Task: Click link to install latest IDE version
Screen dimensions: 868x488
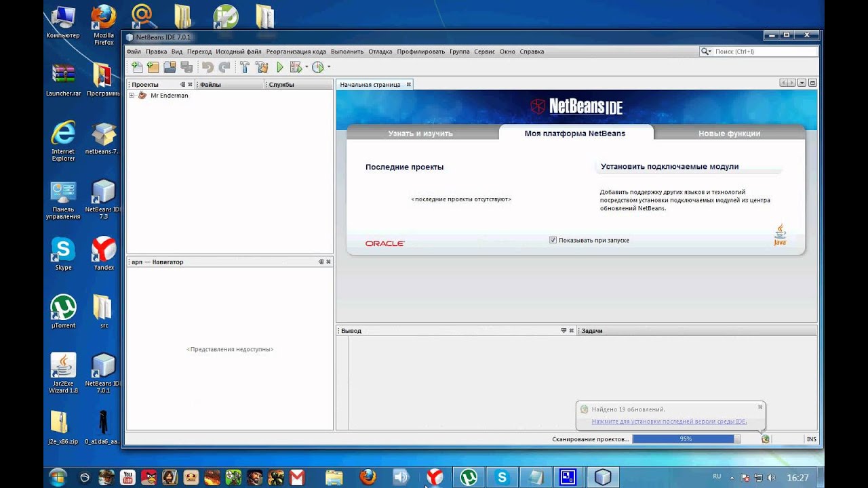Action: (x=669, y=422)
